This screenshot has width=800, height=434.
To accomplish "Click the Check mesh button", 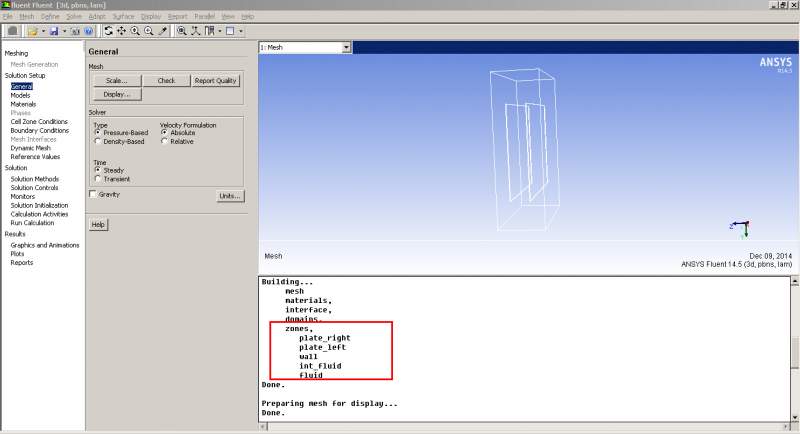I will click(x=166, y=81).
